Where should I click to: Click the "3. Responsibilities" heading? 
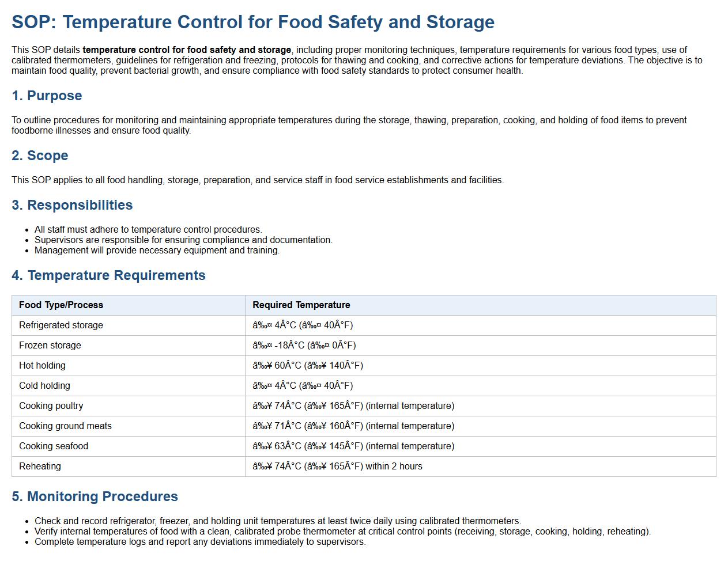72,205
